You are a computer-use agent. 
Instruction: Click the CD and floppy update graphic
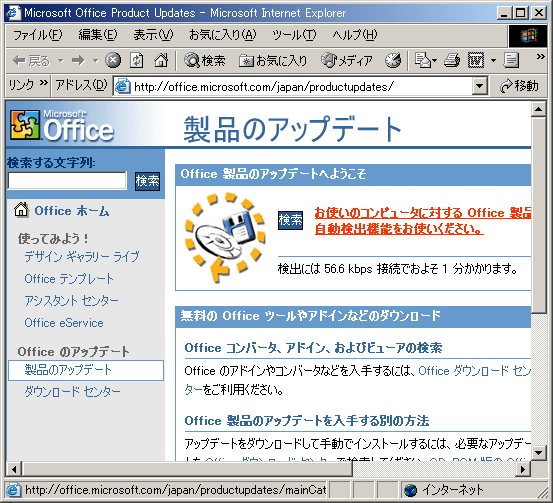tap(225, 237)
